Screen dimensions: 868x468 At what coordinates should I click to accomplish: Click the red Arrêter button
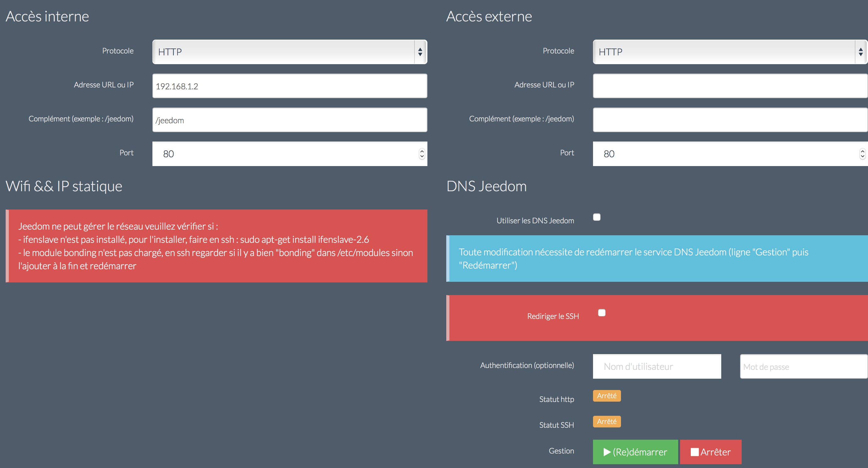[x=711, y=452]
